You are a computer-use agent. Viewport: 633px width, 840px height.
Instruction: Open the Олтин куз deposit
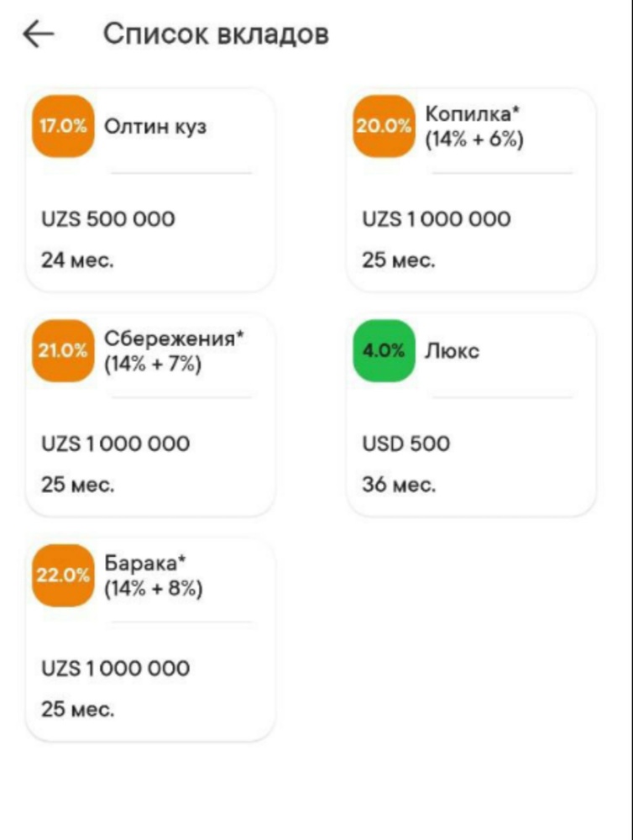coord(155,127)
